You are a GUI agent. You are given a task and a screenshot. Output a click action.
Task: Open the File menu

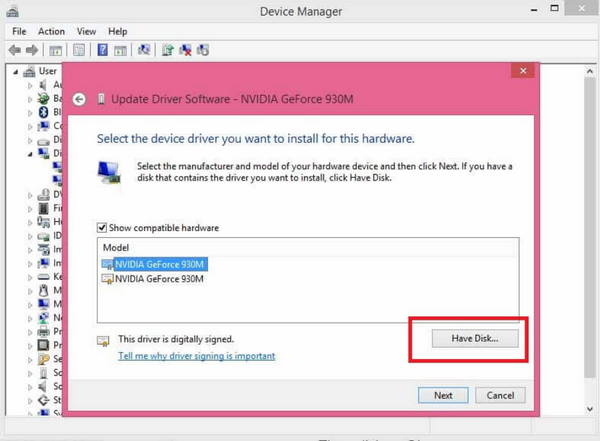coord(19,31)
